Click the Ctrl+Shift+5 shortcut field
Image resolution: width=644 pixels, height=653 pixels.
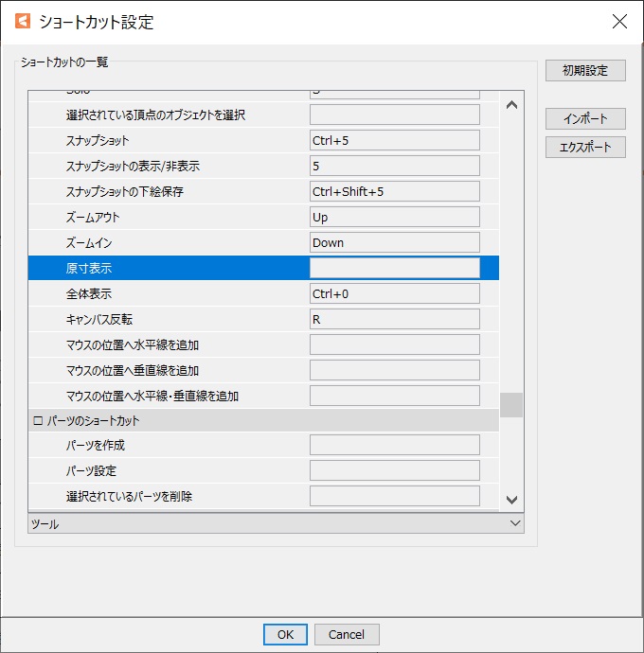pos(394,191)
